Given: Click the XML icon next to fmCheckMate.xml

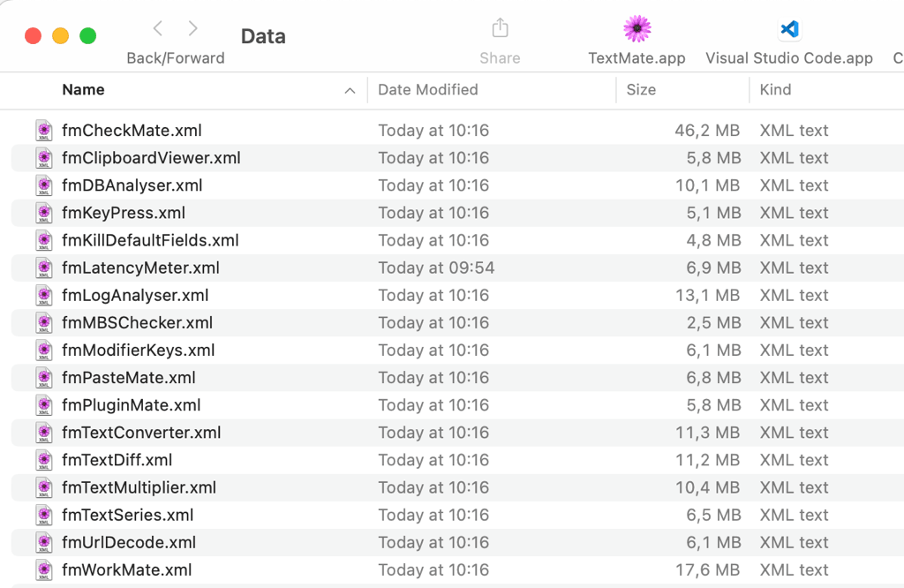Looking at the screenshot, I should pyautogui.click(x=44, y=131).
